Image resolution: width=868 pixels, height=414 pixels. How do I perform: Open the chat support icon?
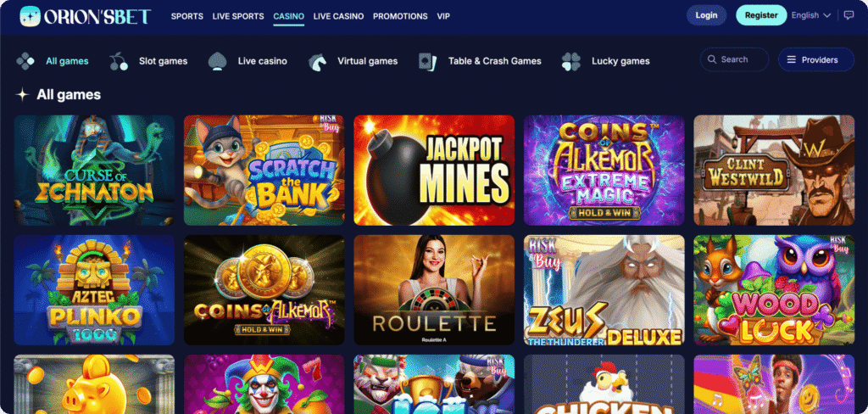point(849,15)
